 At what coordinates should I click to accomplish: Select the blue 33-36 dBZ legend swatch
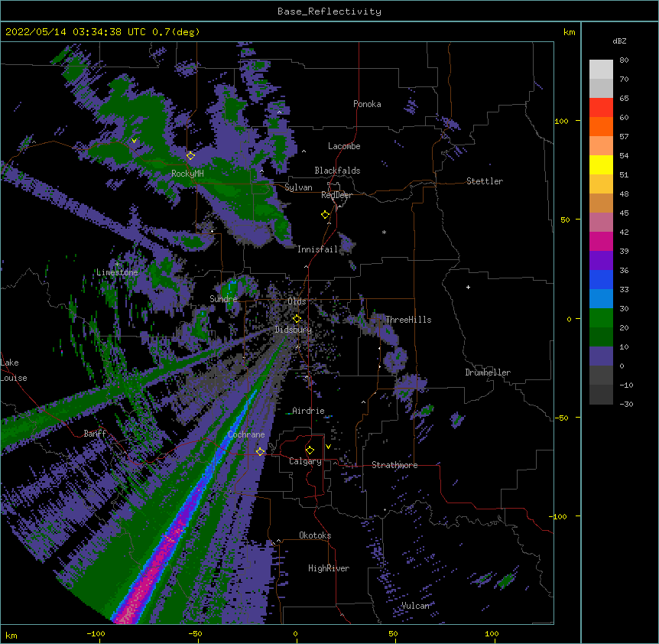click(601, 279)
